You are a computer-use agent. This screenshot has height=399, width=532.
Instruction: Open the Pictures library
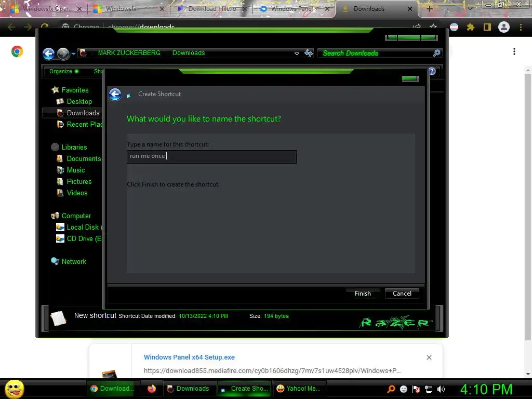(x=79, y=181)
